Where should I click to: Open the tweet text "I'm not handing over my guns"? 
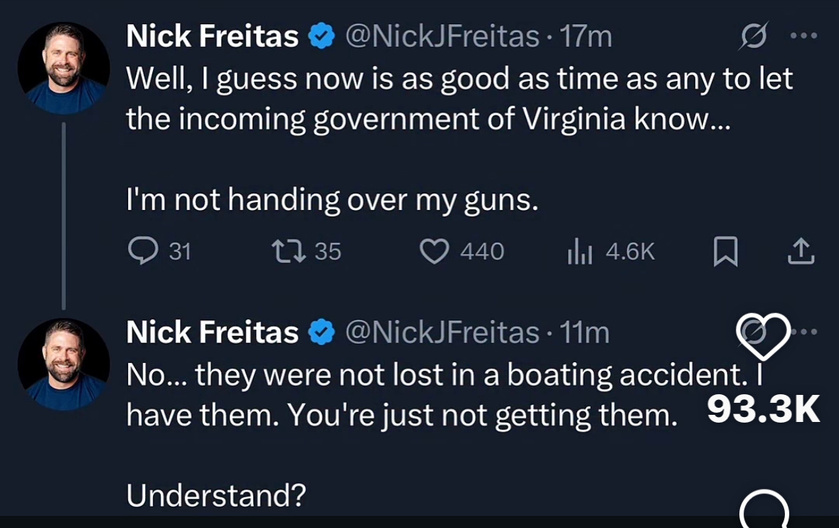tap(332, 200)
